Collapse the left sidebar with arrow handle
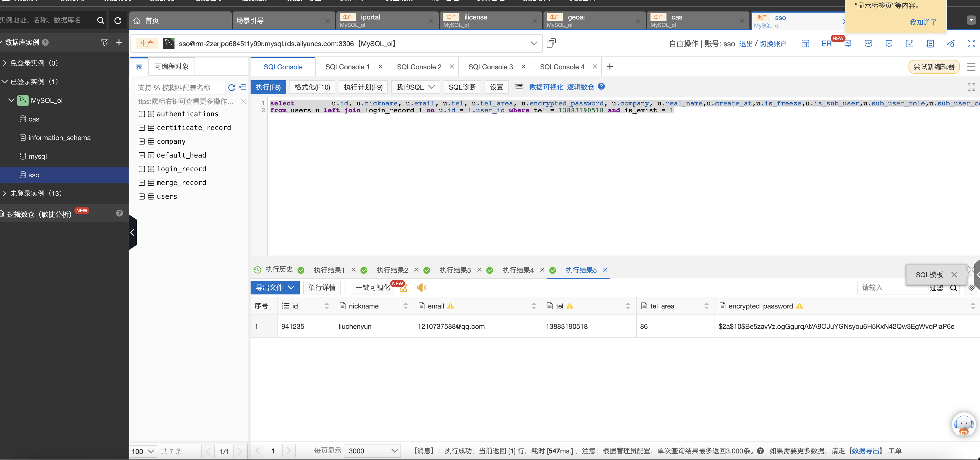This screenshot has width=980, height=460. [x=132, y=232]
